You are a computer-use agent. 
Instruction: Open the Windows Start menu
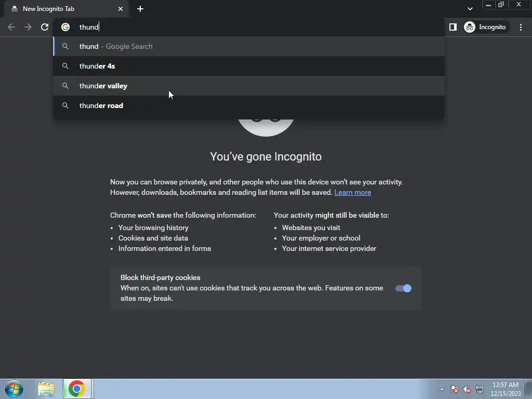[x=14, y=389]
